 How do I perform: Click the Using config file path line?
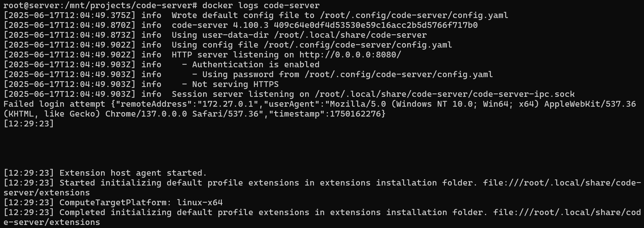[x=312, y=45]
